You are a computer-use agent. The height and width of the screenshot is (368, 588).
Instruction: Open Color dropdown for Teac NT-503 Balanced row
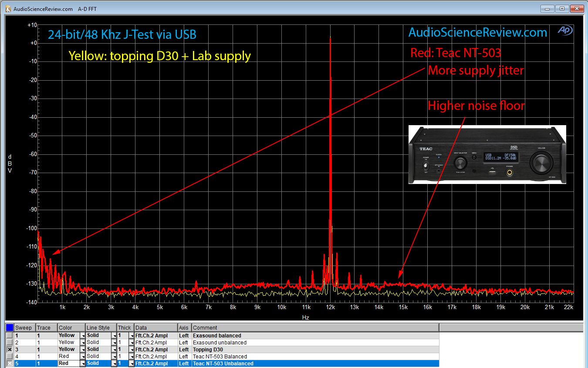click(x=83, y=357)
